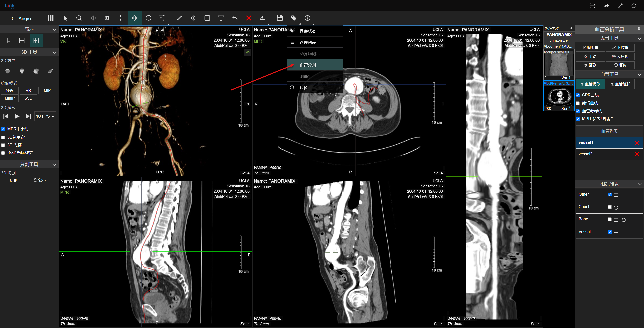Click the 血管提取 button
Image resolution: width=644 pixels, height=328 pixels.
click(x=590, y=84)
